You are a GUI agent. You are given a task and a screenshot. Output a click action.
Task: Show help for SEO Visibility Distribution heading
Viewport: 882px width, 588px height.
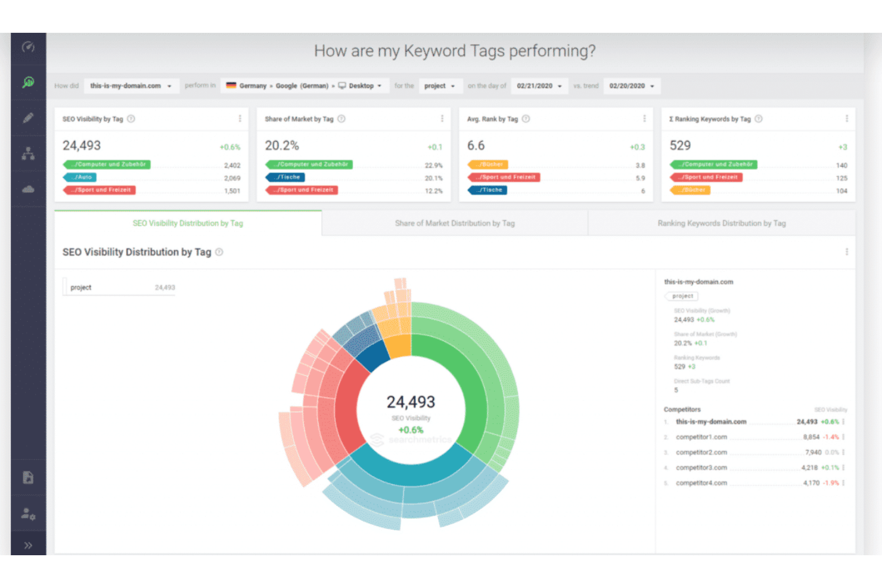pyautogui.click(x=219, y=252)
